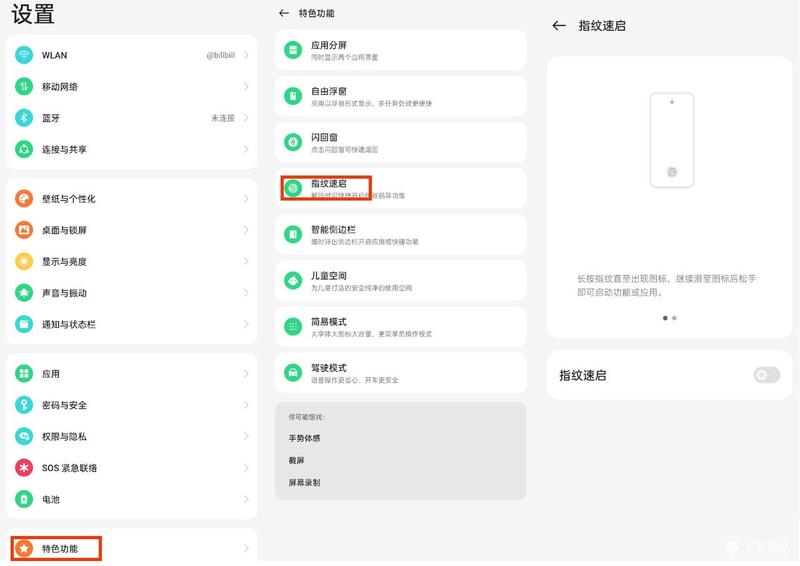Tap the WLAN wifi icon
Viewport: 800px width, 566px height.
coord(24,55)
